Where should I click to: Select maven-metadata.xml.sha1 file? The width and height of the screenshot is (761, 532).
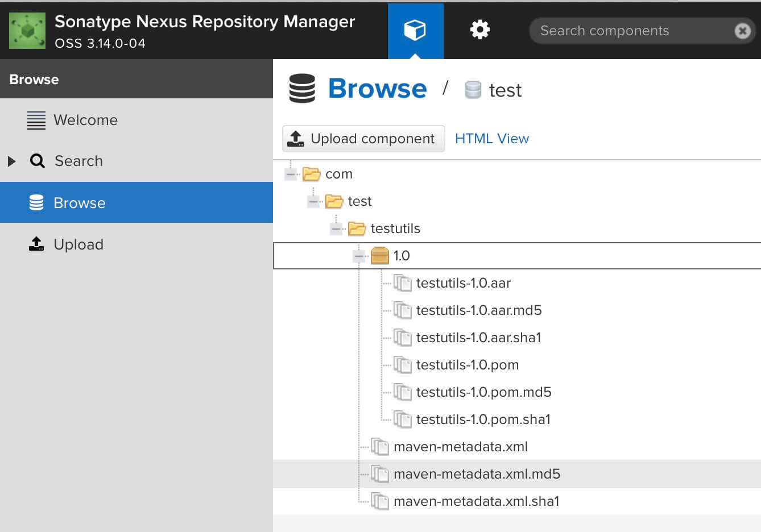[x=476, y=501]
